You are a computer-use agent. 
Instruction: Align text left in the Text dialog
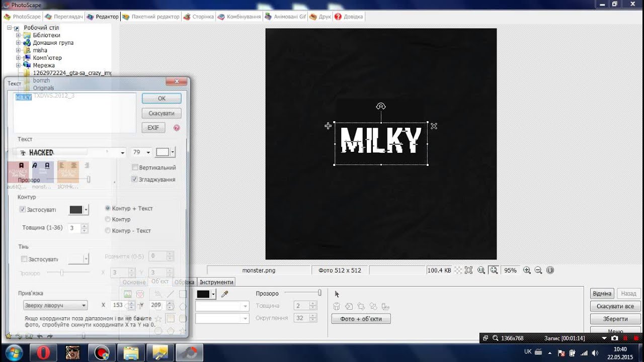(x=61, y=165)
